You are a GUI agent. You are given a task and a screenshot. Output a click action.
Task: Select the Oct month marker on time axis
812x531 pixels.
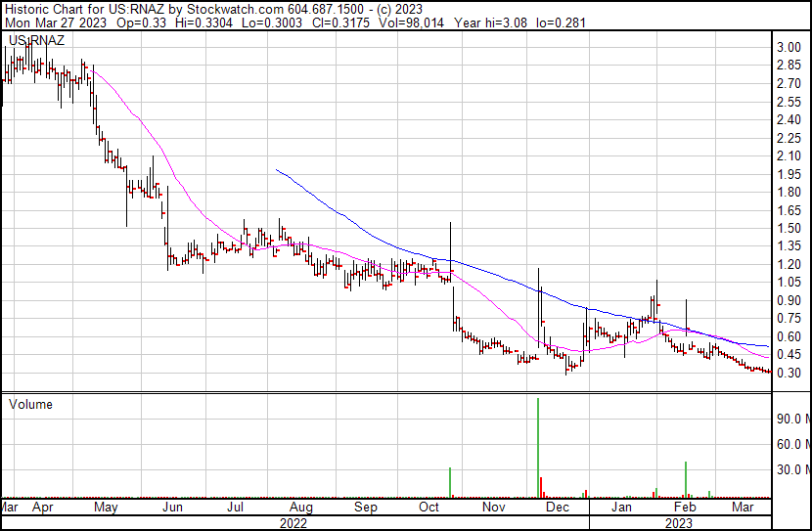click(x=429, y=508)
